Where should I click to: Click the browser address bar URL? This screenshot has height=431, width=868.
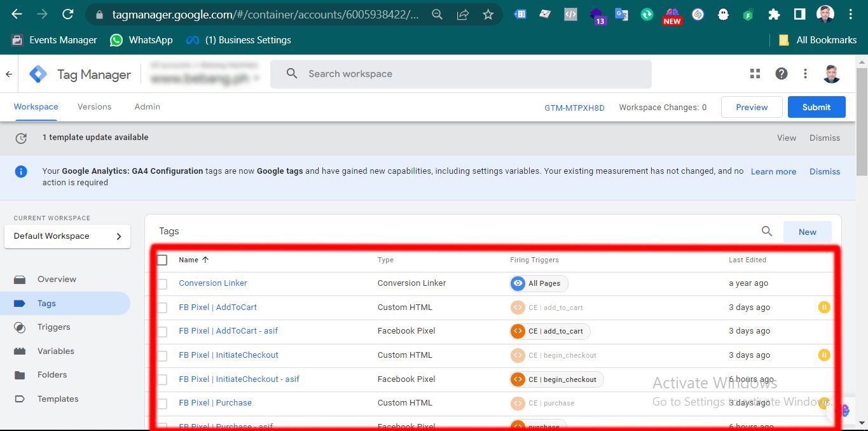click(266, 14)
